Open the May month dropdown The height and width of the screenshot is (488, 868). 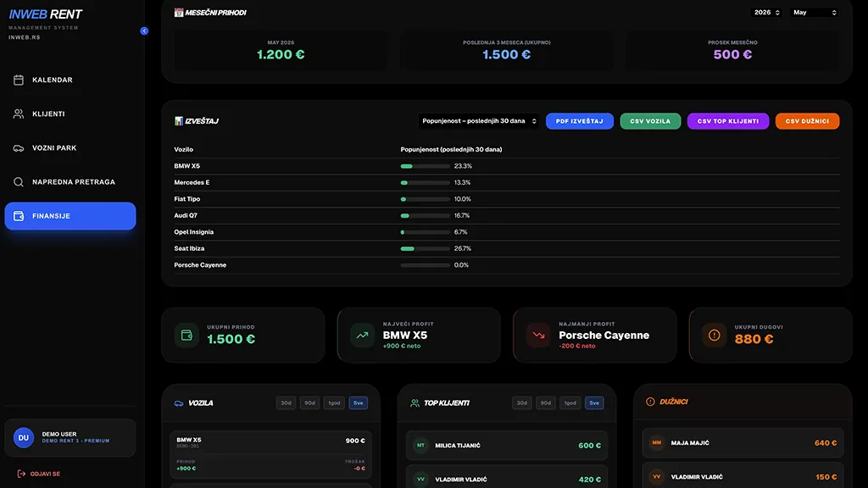click(x=814, y=12)
